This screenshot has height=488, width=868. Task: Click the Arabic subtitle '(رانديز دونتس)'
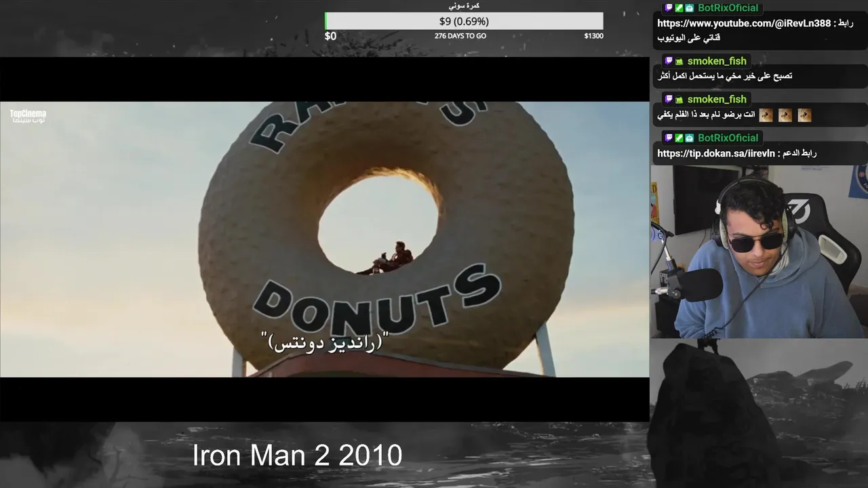coord(325,342)
